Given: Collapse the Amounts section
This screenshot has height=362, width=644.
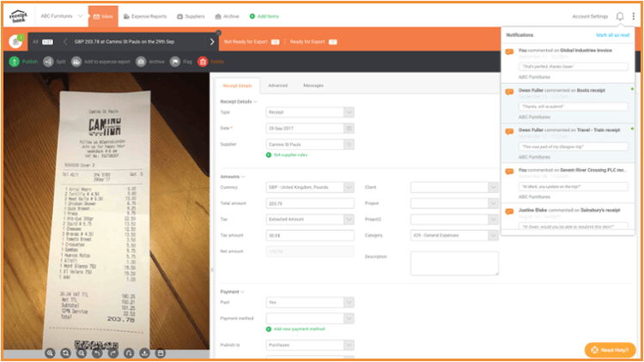Looking at the screenshot, I should click(245, 176).
